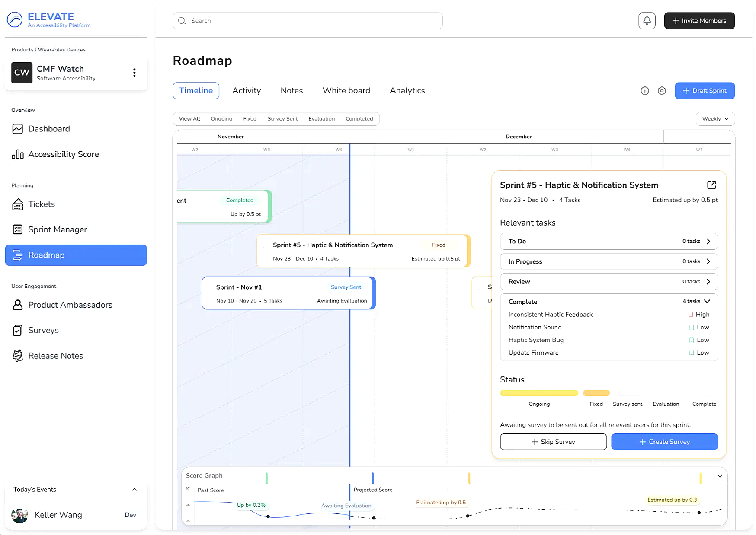The image size is (756, 535).
Task: Click Inconsistent Haptic Feedback High priority flag
Action: [690, 315]
